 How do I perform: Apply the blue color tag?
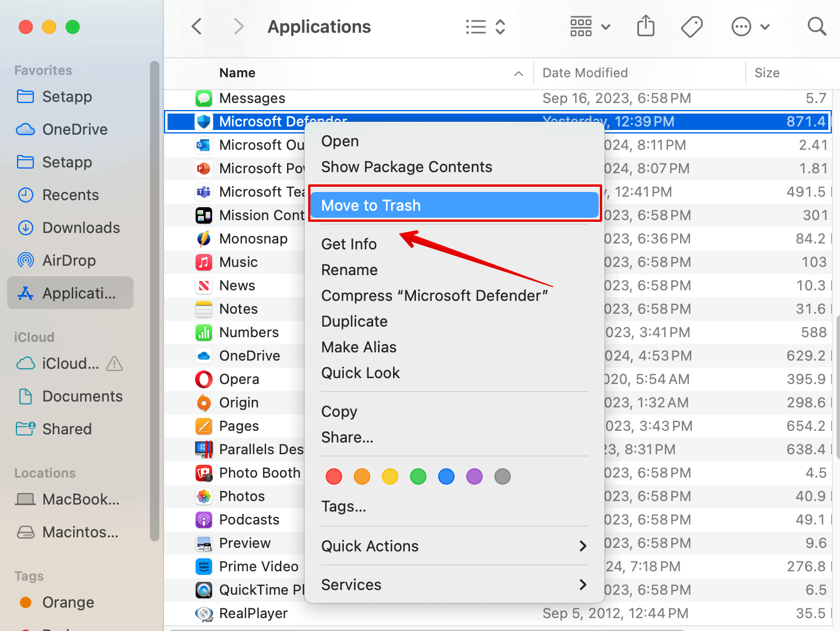446,476
